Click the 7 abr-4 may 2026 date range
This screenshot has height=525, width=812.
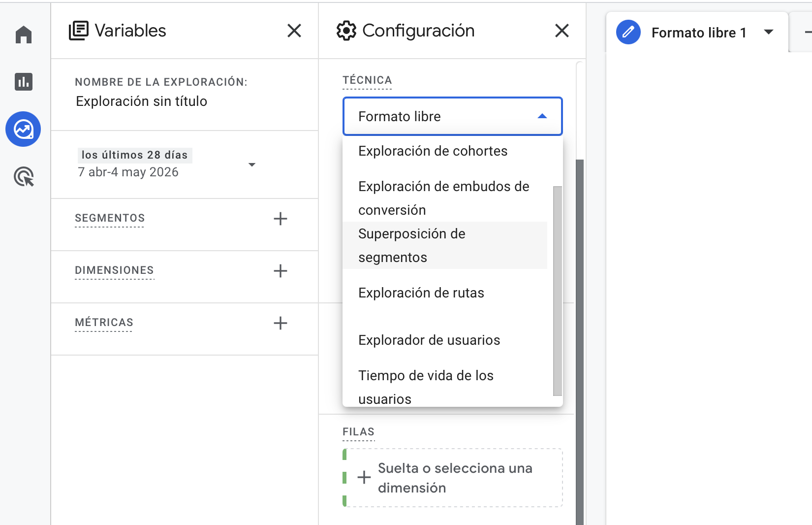click(128, 172)
